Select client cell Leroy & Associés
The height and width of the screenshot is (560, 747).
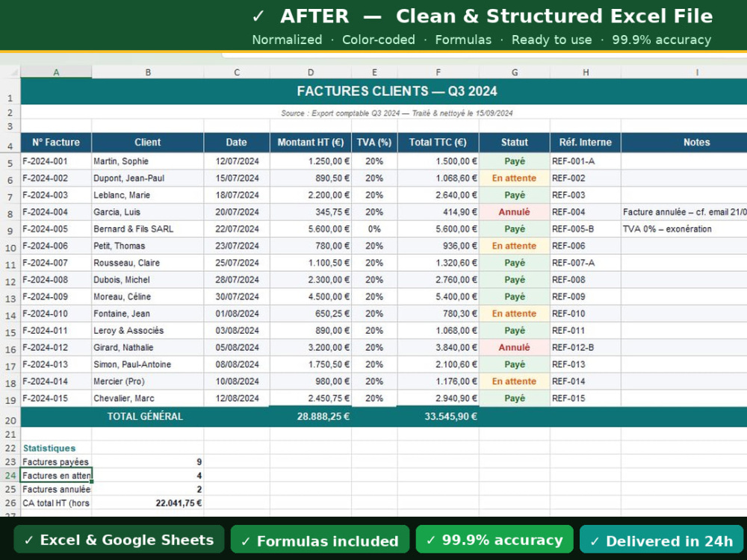[x=148, y=331]
